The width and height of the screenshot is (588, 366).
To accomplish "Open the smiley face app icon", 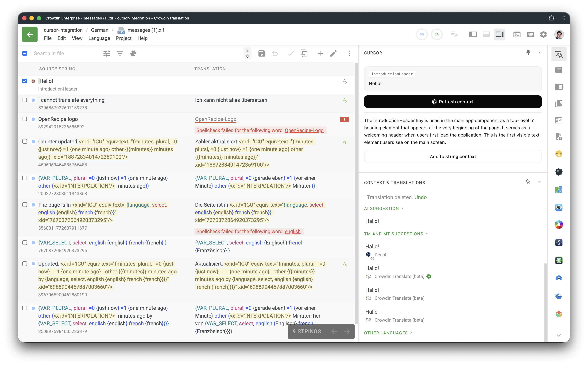I will click(x=558, y=154).
